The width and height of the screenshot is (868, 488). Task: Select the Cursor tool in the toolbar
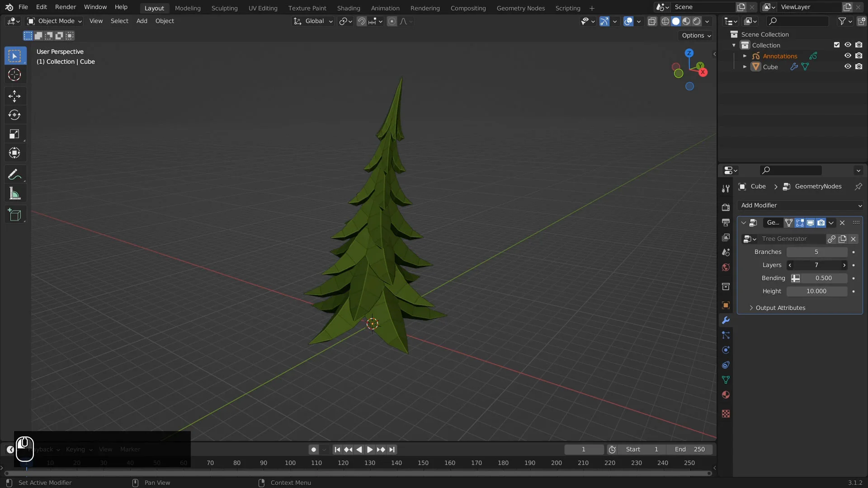pyautogui.click(x=14, y=75)
